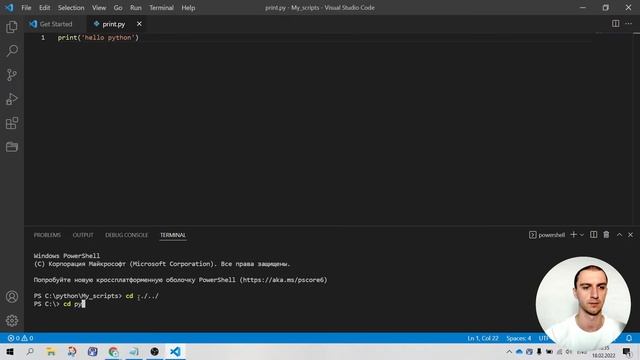Select the TERMINAL panel tab
The image size is (640, 360).
point(173,235)
